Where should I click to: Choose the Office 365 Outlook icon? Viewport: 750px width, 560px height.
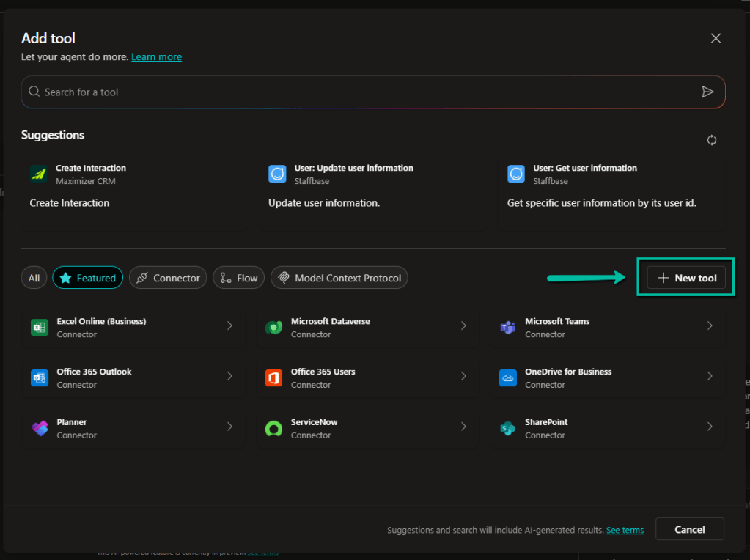pos(39,378)
